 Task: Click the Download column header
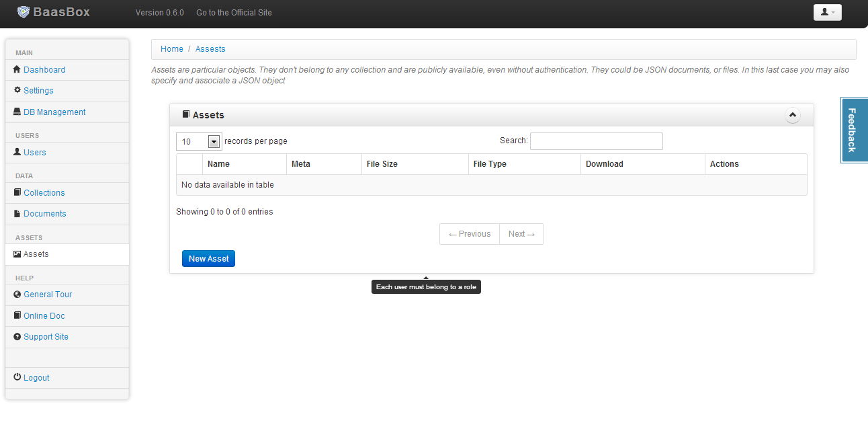coord(643,164)
